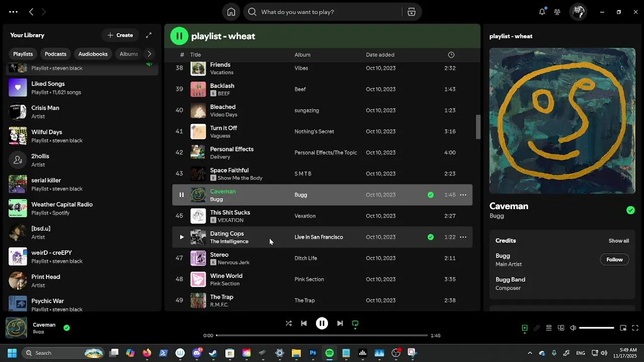Open the [bsd.u] artist in the library
The height and width of the screenshot is (362, 644).
point(83,233)
